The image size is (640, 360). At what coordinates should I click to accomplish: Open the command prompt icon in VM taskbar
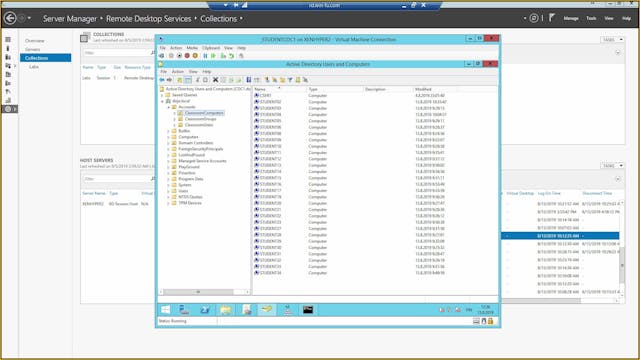click(x=308, y=310)
